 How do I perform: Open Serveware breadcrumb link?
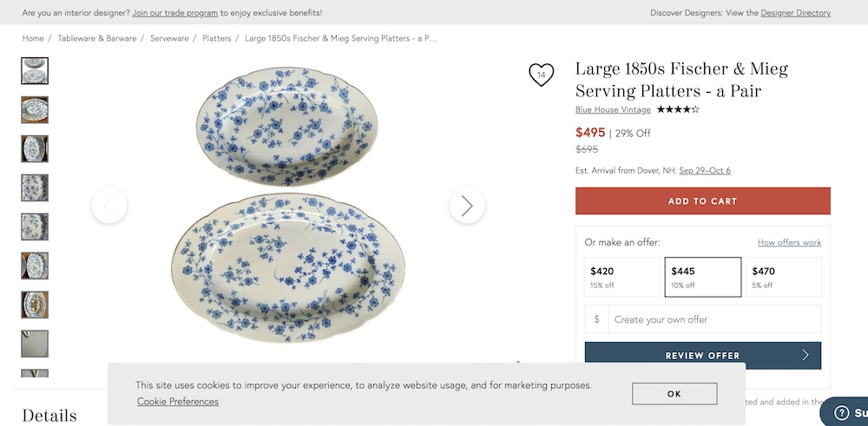(x=169, y=38)
